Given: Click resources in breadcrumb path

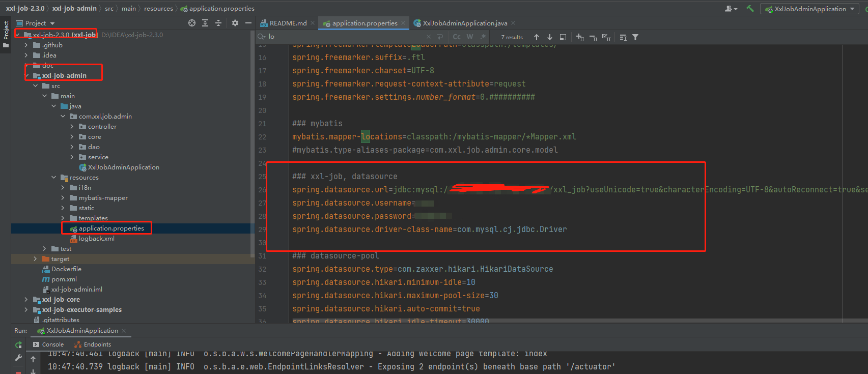Looking at the screenshot, I should click(158, 9).
